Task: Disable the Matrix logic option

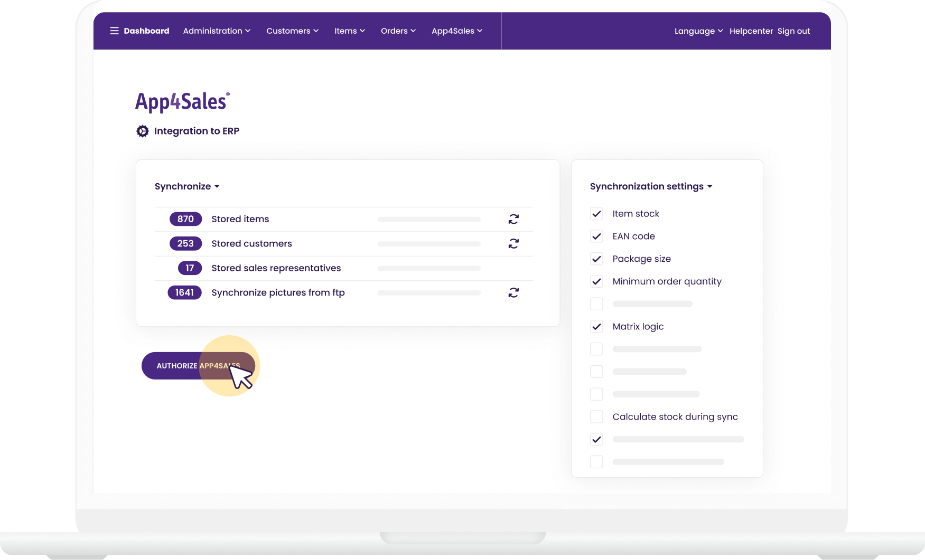Action: (596, 327)
